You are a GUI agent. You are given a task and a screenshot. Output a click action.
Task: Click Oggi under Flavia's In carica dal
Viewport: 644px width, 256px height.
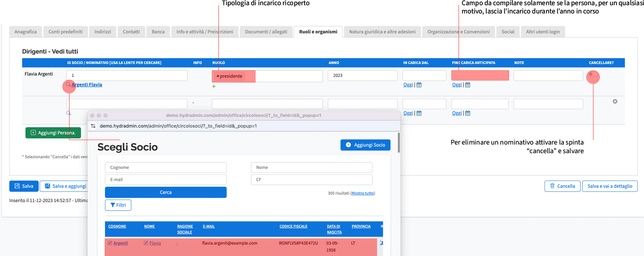coord(408,85)
